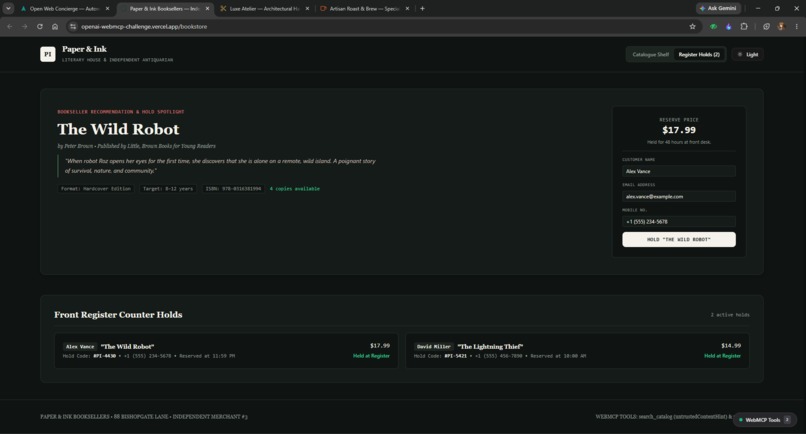Screen dimensions: 806x434
Task: Open the browser home page
Action: [x=55, y=26]
